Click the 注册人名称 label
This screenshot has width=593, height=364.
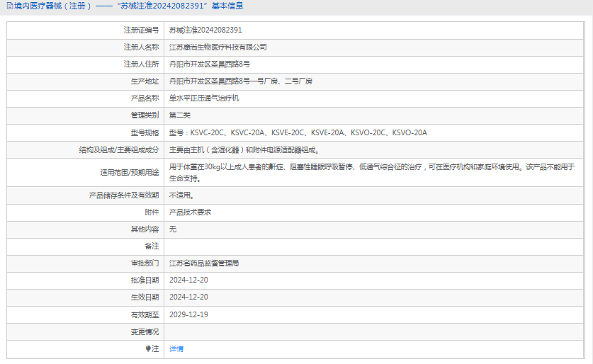(141, 47)
